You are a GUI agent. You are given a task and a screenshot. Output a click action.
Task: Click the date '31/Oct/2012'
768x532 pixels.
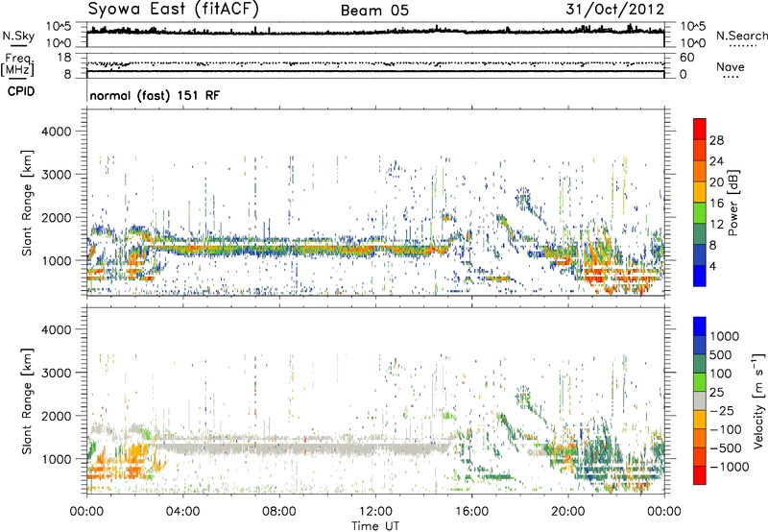coord(615,10)
